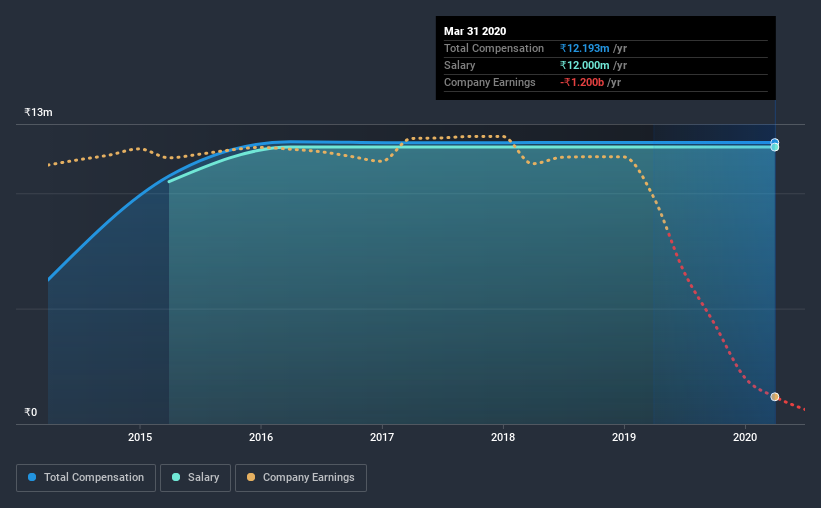Click the Salary label in tooltip
821x508 pixels.
click(459, 65)
